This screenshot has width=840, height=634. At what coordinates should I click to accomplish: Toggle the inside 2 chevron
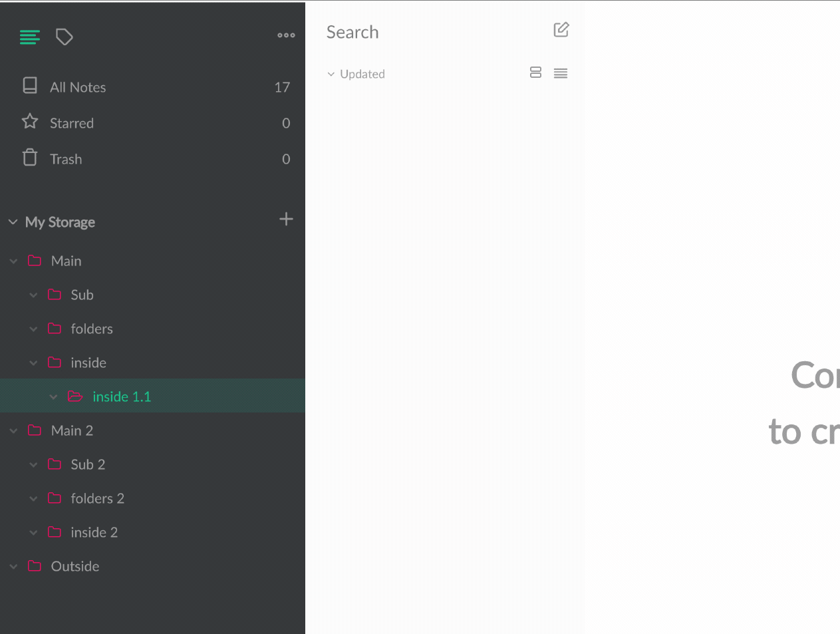point(33,533)
